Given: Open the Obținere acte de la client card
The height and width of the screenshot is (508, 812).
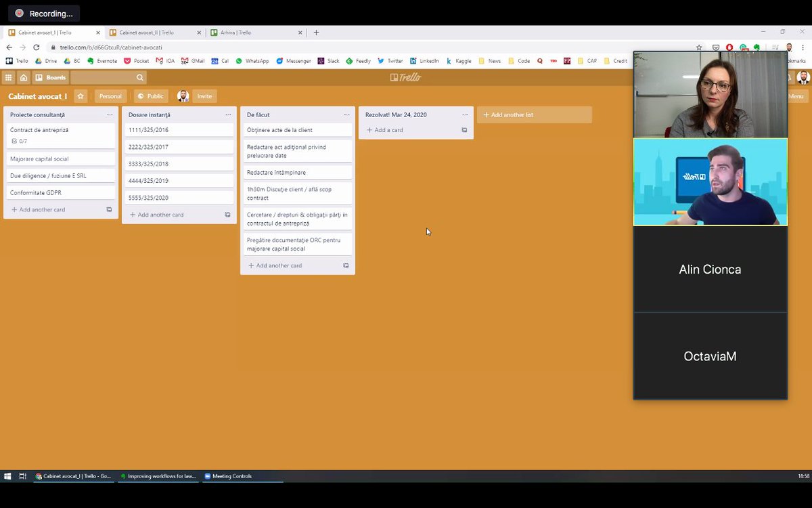Looking at the screenshot, I should pos(298,130).
